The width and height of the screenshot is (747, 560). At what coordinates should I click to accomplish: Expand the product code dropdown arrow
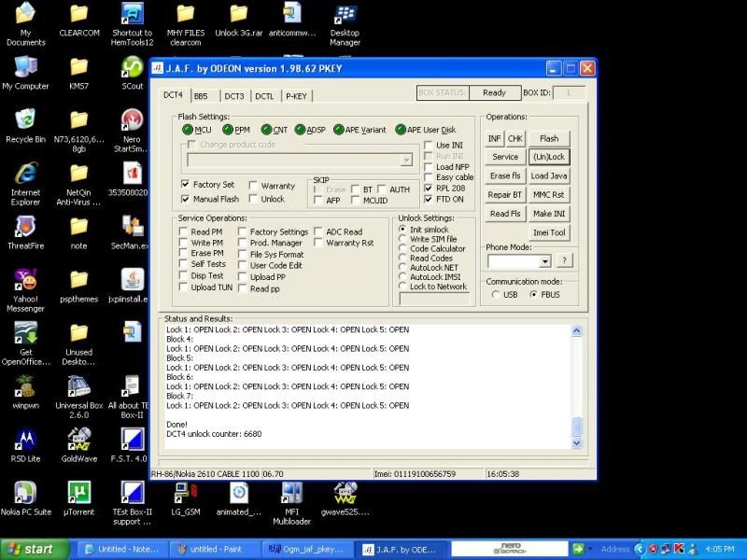[x=406, y=161]
